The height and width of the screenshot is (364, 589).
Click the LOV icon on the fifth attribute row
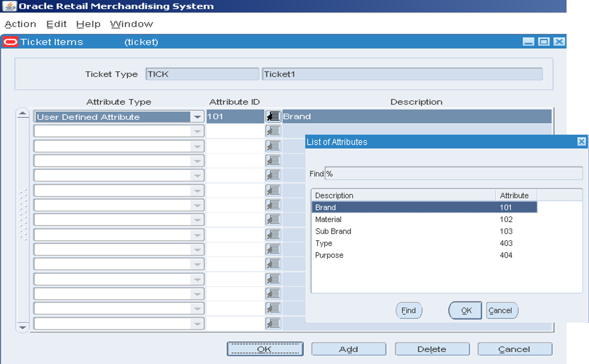click(273, 175)
